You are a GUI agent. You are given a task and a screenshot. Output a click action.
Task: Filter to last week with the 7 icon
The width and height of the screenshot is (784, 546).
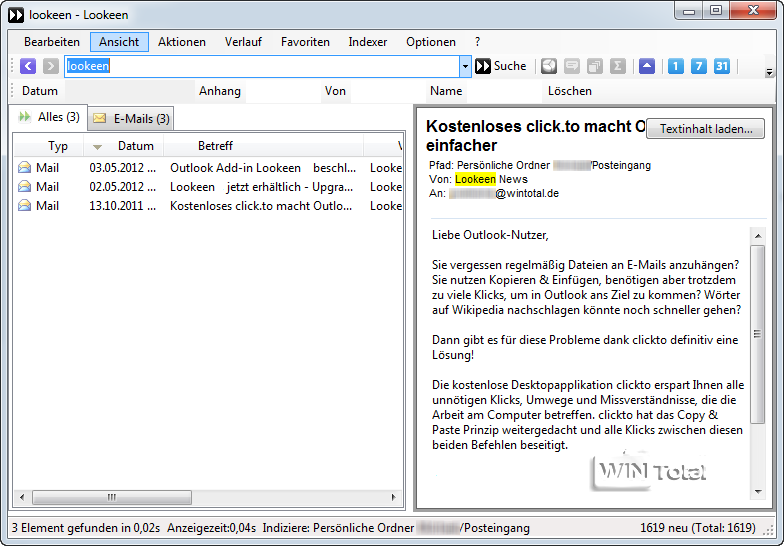coord(698,66)
